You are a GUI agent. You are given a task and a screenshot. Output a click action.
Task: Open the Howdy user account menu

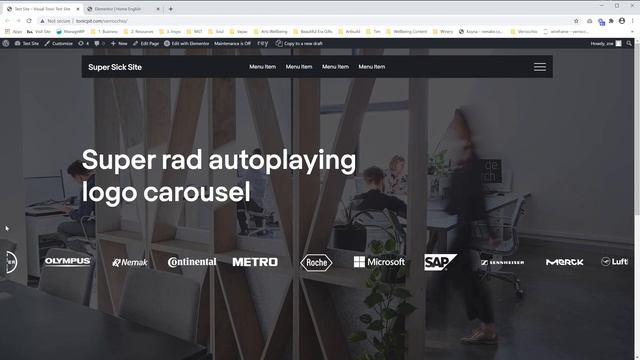(x=606, y=43)
